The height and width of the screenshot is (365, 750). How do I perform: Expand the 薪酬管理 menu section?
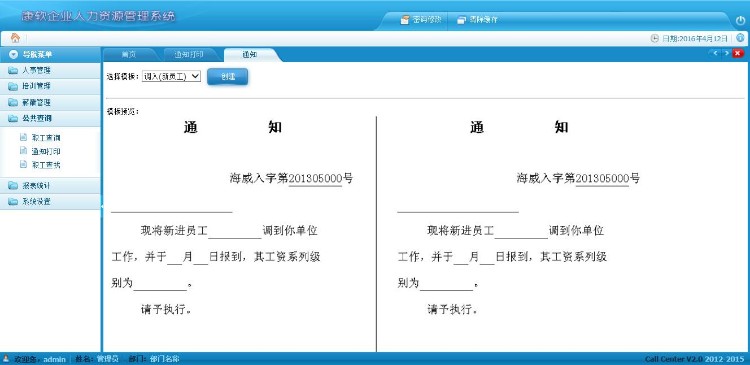click(x=50, y=102)
